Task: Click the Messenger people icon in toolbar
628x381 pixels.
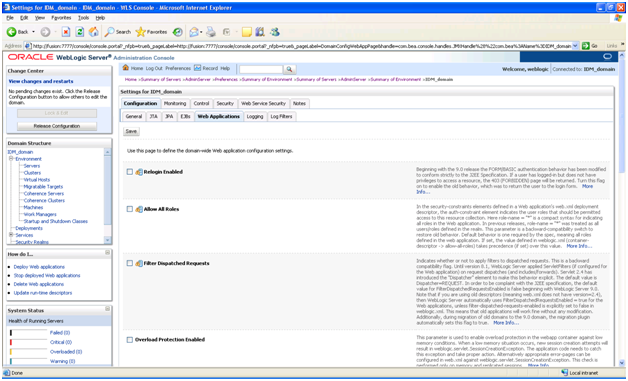Action: point(275,32)
